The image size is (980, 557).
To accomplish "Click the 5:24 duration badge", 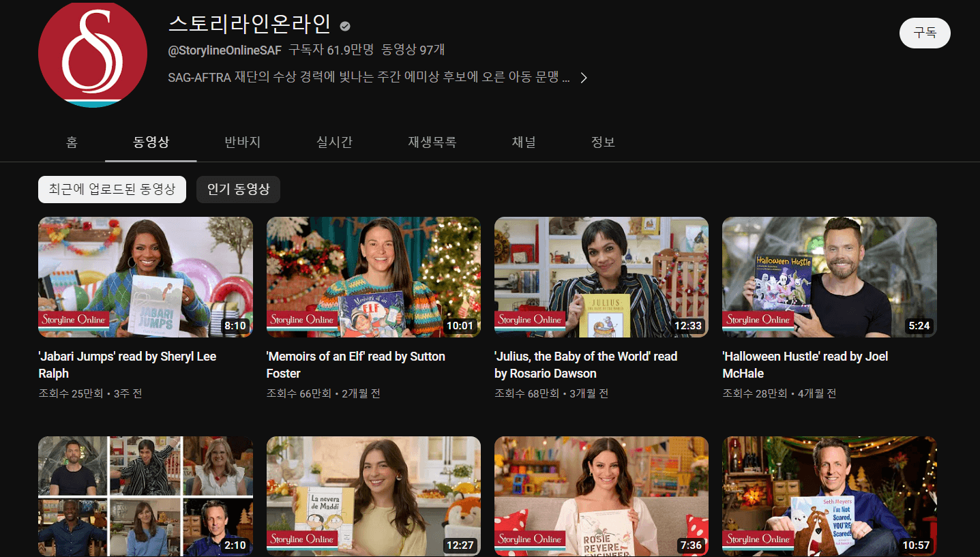I will 919,326.
